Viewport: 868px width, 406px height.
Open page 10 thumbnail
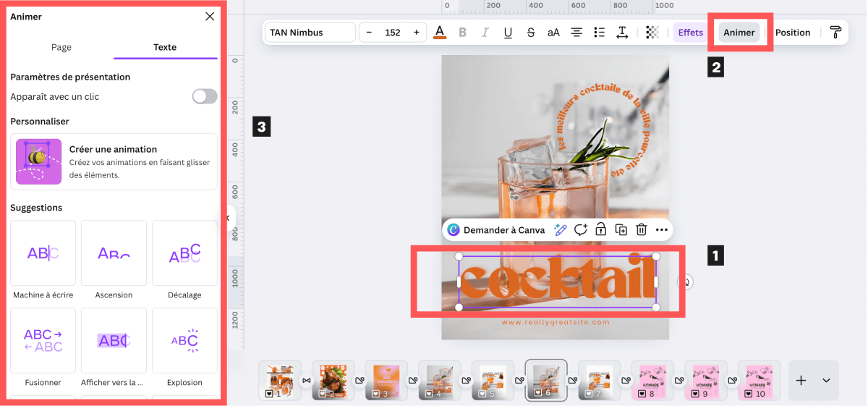759,380
